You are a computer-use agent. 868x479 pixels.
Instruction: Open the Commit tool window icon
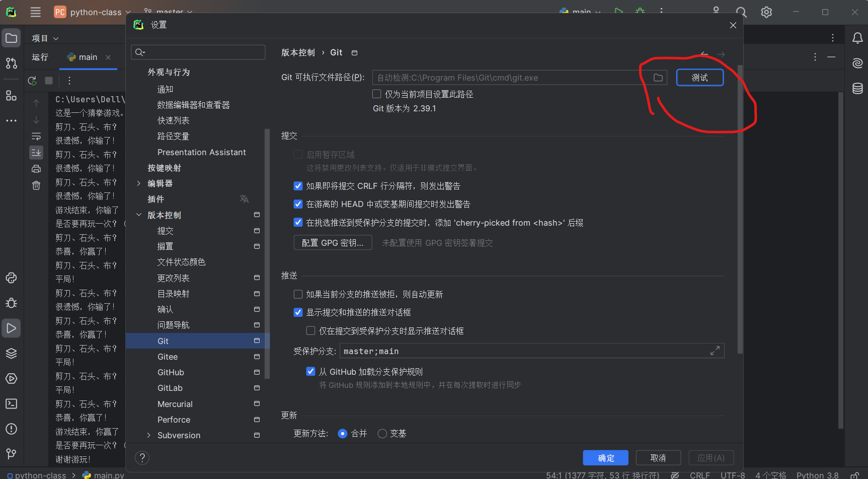11,63
